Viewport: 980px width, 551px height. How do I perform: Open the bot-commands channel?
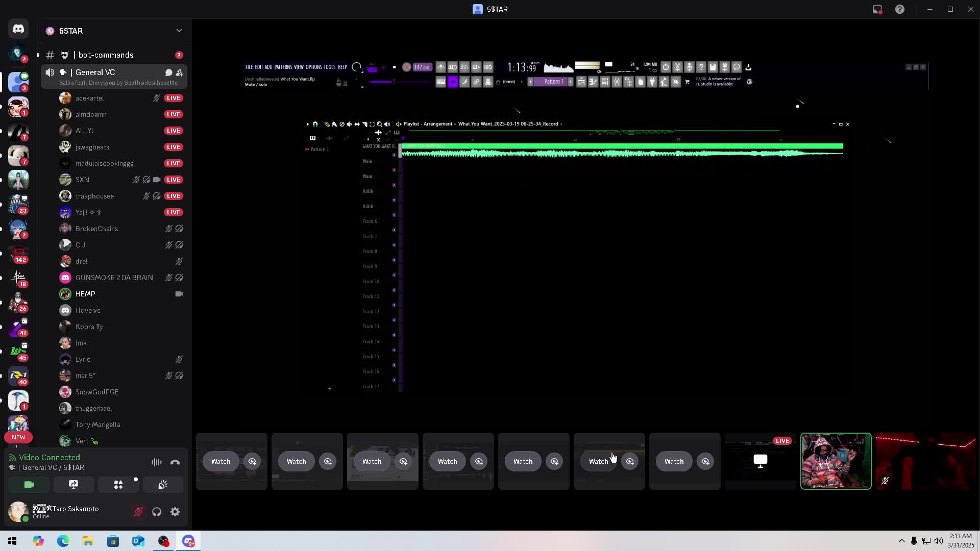(114, 55)
